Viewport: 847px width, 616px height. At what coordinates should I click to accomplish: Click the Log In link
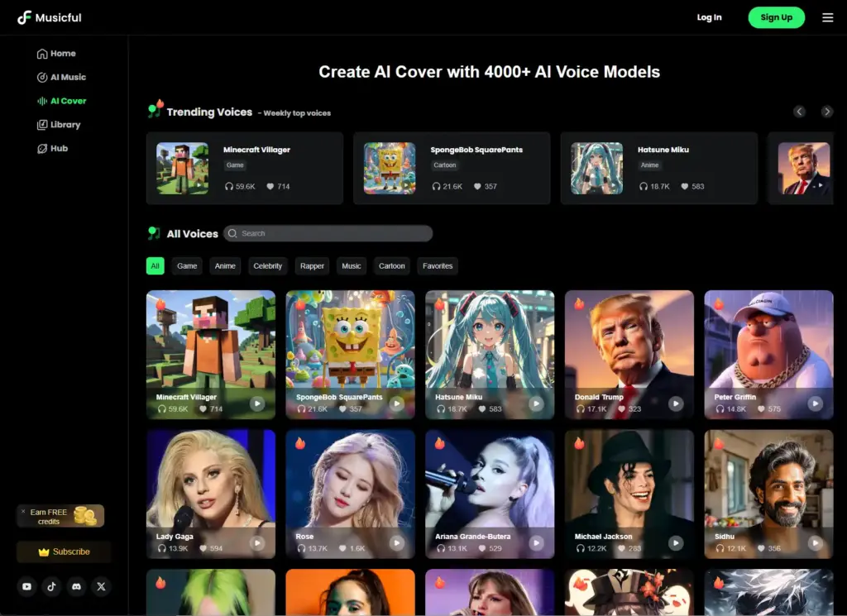click(x=709, y=17)
